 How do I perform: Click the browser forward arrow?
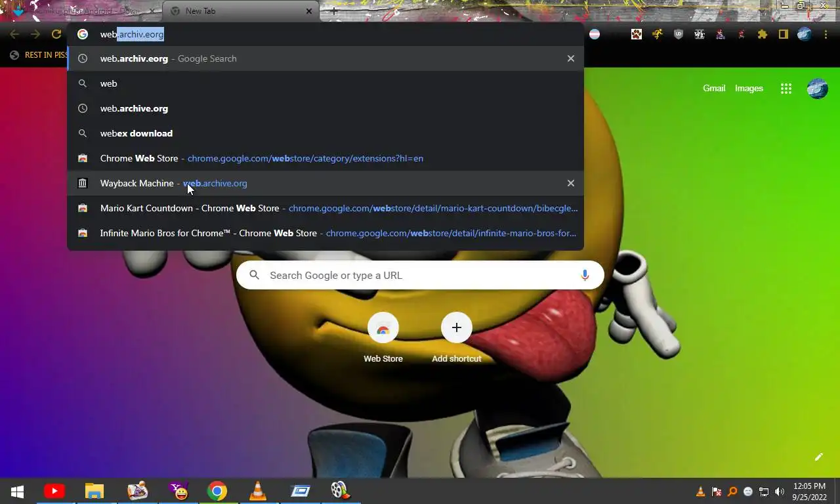[x=35, y=34]
